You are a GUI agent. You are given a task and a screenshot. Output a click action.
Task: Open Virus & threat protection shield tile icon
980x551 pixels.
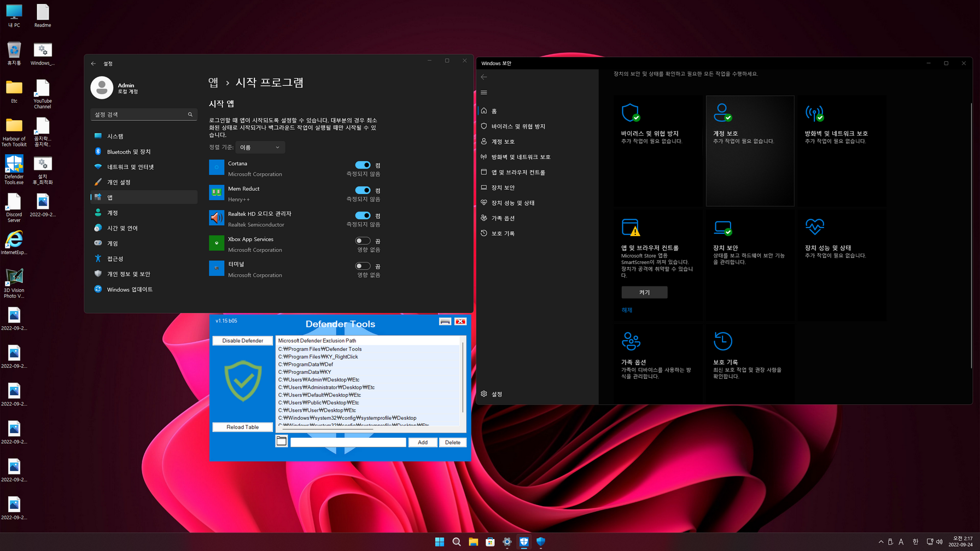click(631, 113)
